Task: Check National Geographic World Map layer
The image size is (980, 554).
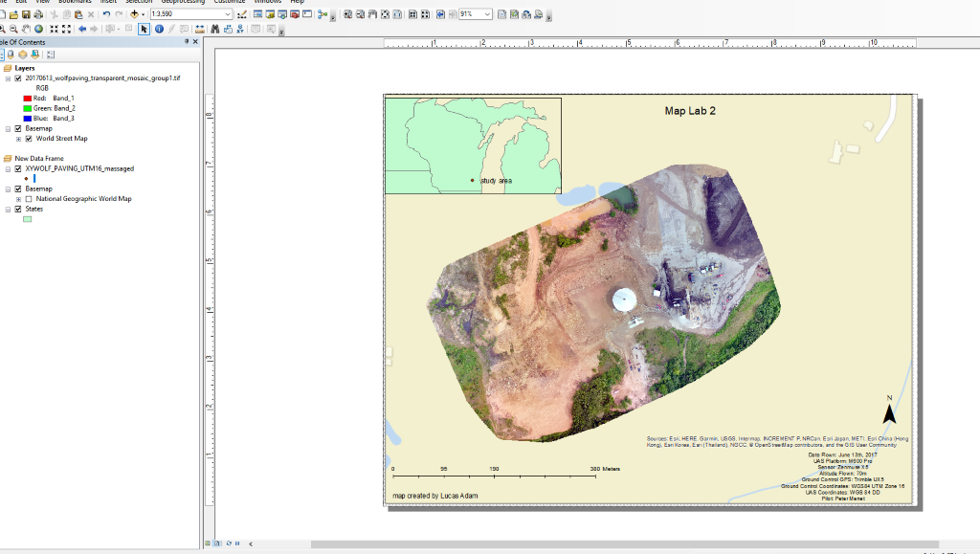Action: tap(28, 199)
